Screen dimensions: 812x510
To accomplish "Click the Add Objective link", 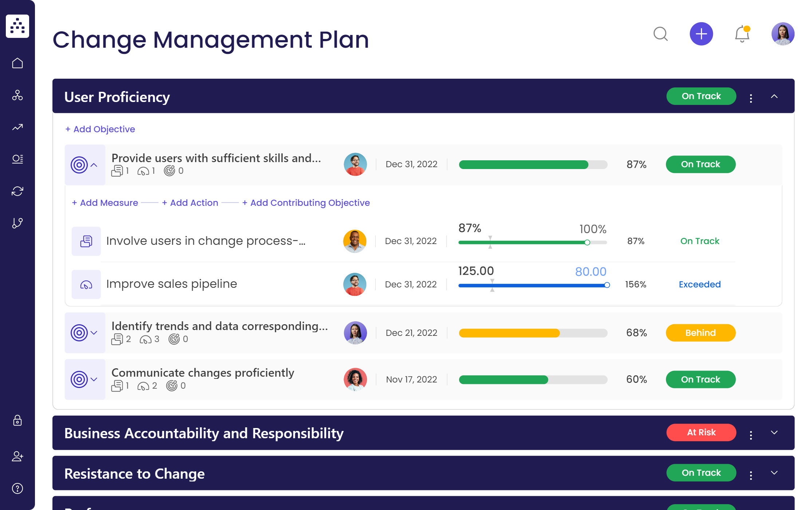I will (x=100, y=129).
